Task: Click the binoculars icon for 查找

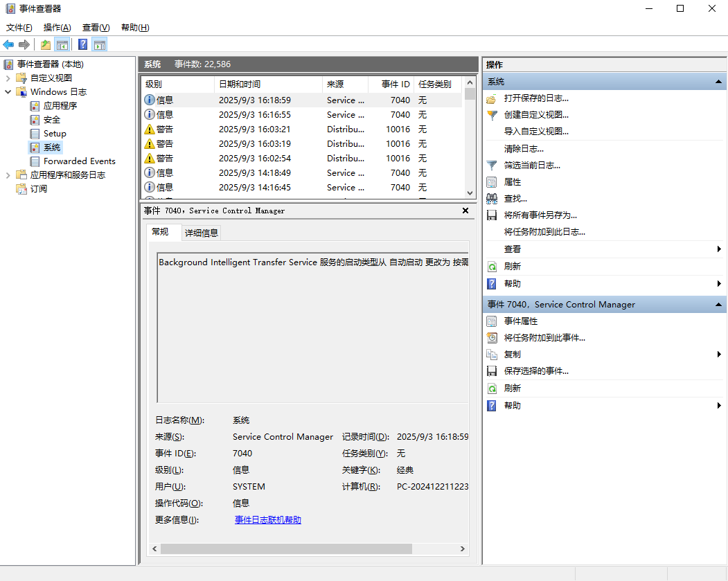Action: (492, 199)
